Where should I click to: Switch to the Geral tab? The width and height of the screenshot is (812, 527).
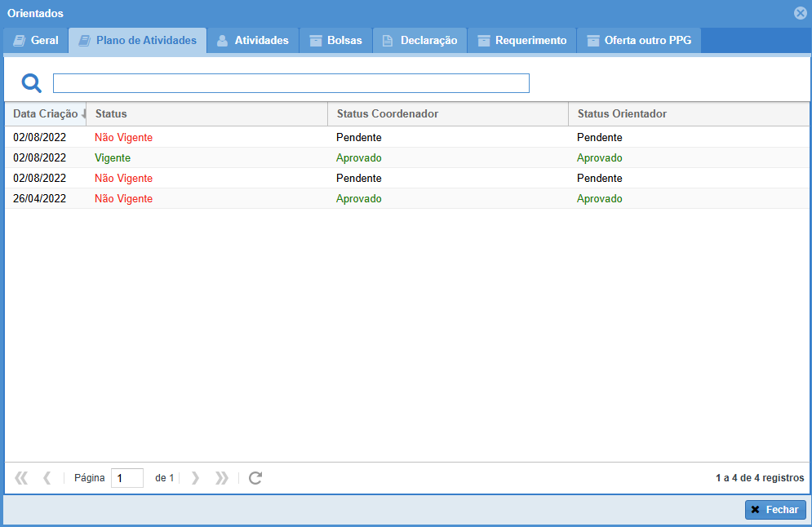[x=36, y=41]
